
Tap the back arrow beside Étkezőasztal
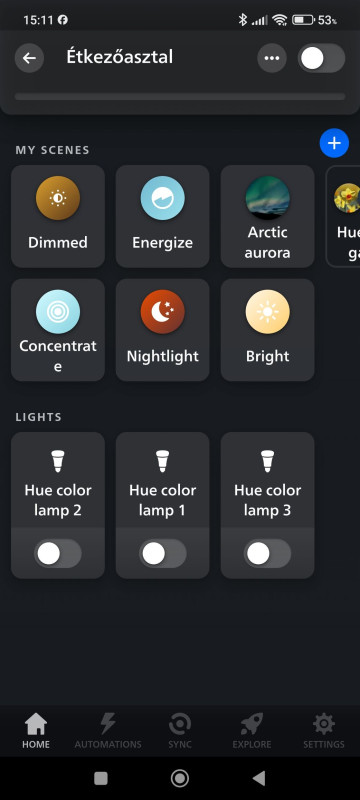(x=29, y=58)
